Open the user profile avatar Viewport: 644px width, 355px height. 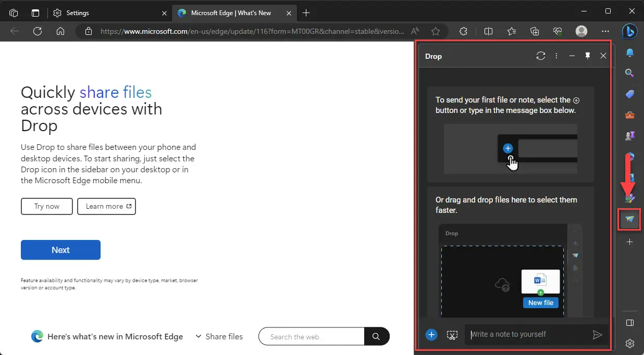(581, 32)
